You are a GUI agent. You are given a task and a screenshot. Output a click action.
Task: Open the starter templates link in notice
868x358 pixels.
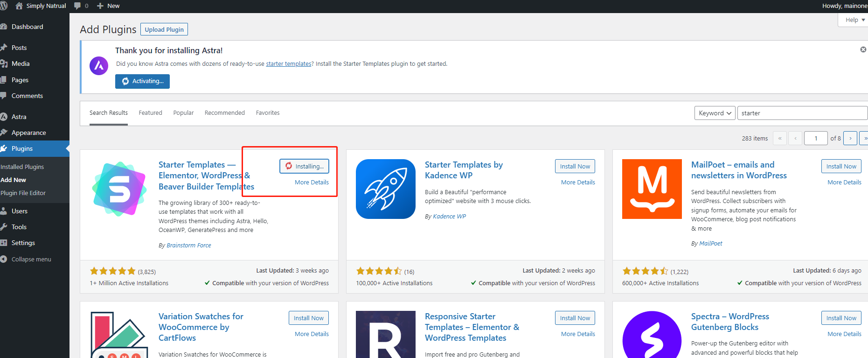coord(288,64)
